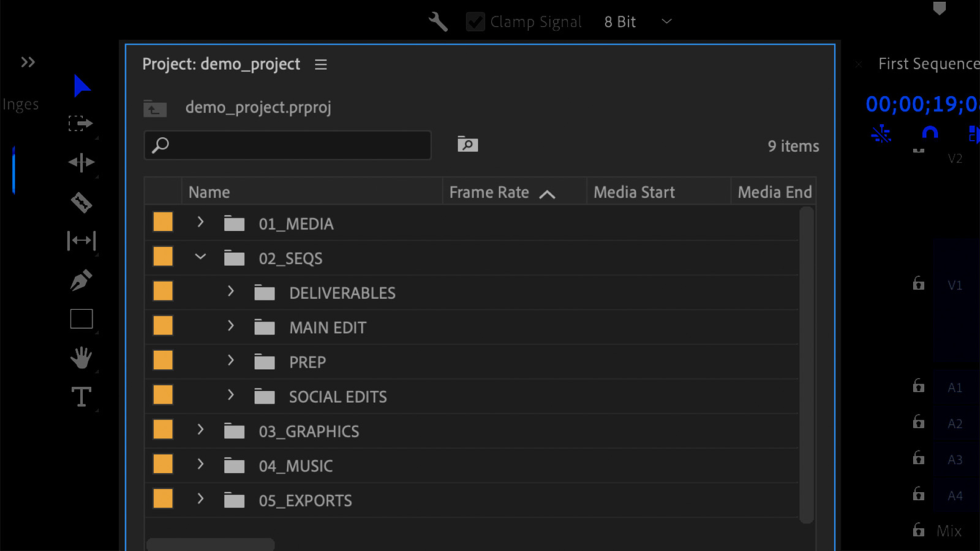Click the PREP orange label swatch
Viewport: 980px width, 551px height.
click(163, 361)
